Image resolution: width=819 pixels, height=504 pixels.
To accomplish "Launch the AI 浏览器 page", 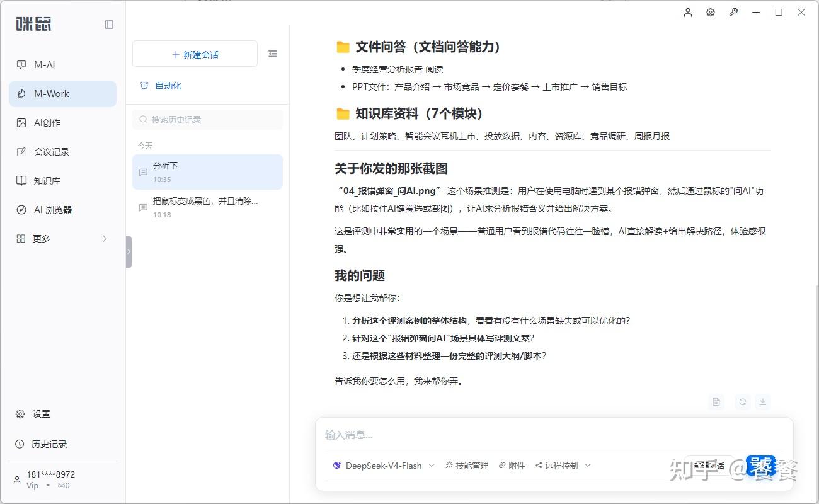I will 62,210.
